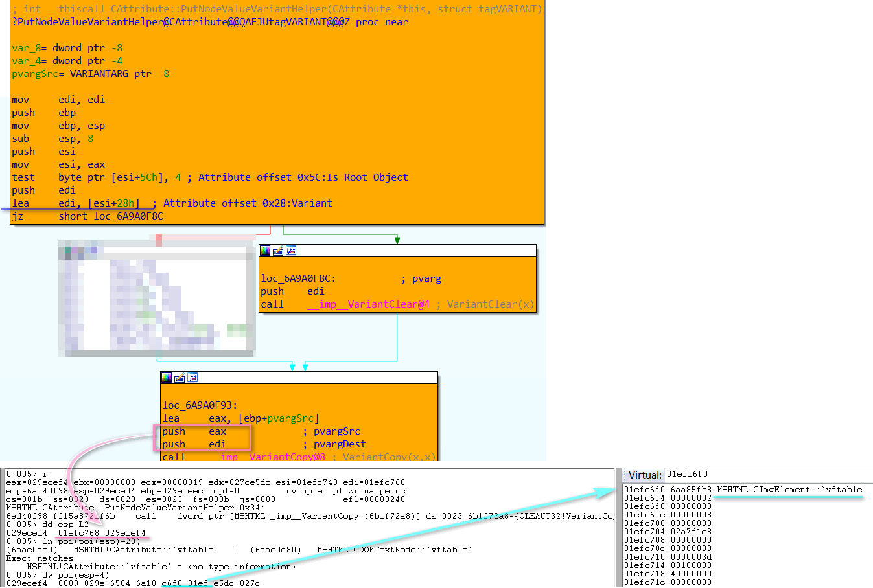
Task: Select the 'var_4= dword ptr -4' line
Action: click(x=67, y=61)
